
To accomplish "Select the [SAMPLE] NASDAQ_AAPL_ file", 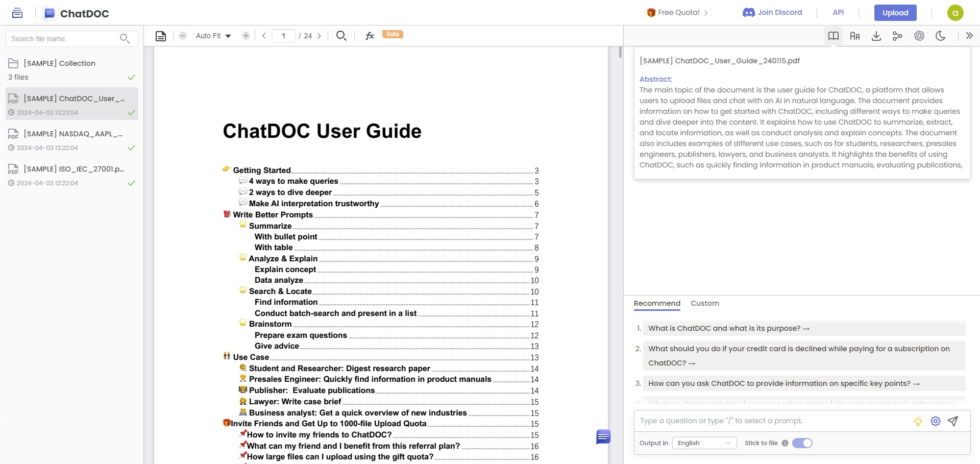I will (x=72, y=139).
